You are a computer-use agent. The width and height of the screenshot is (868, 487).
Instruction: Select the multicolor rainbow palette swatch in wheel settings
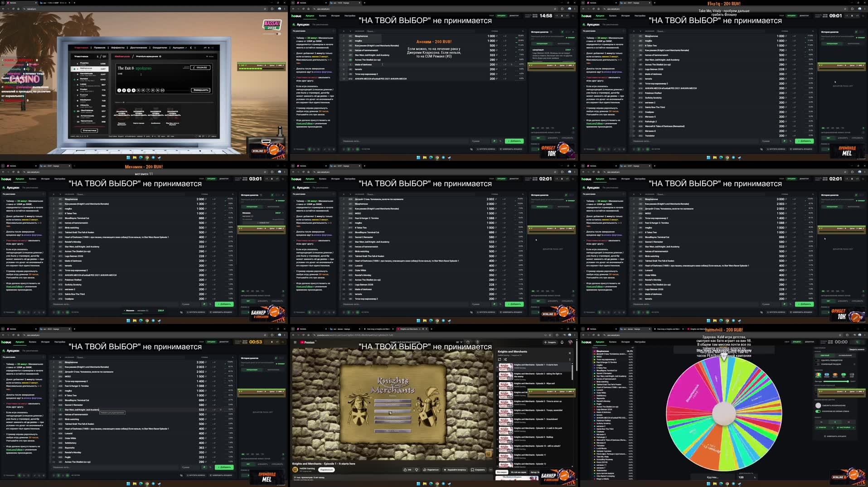click(x=818, y=375)
